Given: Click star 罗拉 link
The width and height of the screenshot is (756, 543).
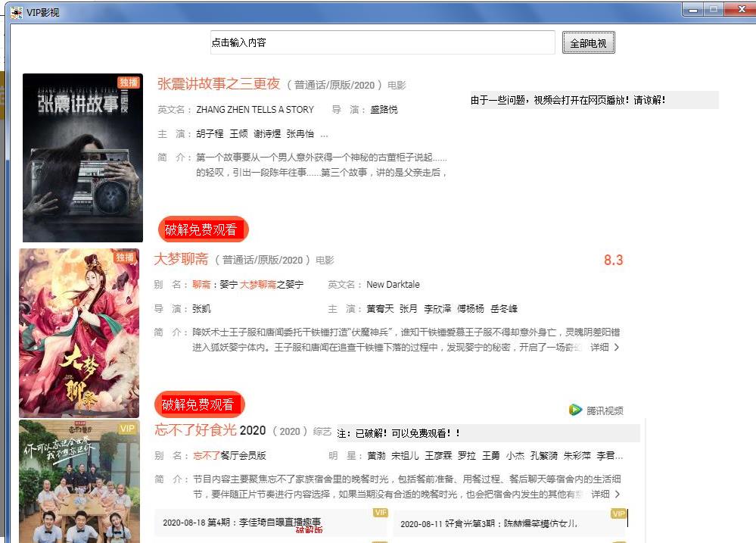Looking at the screenshot, I should pos(467,455).
